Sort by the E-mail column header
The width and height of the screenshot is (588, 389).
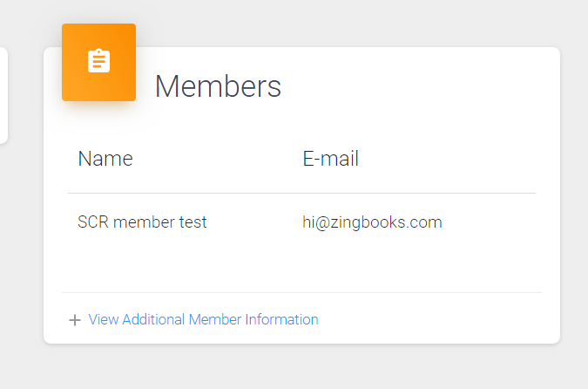point(331,159)
